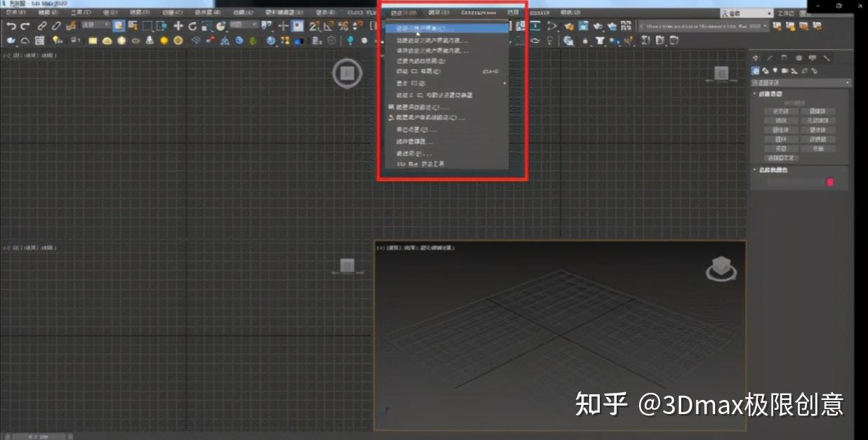The image size is (868, 440).
Task: Toggle the Select Object mode icon
Action: point(119,26)
